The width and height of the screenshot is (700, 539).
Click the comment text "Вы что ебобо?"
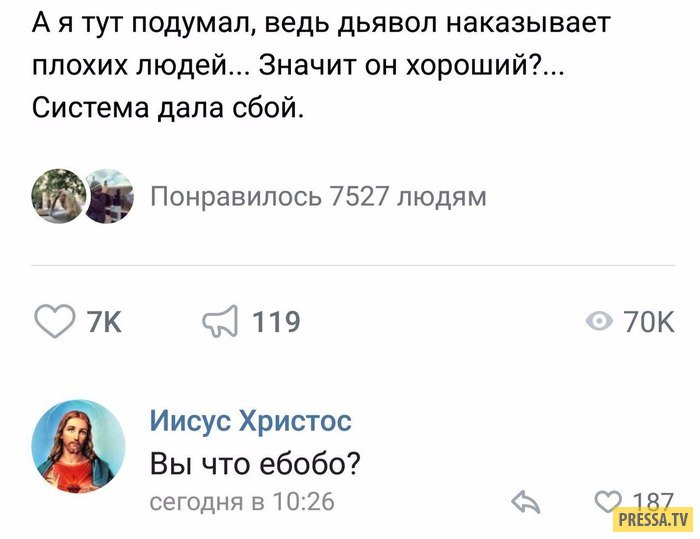(255, 464)
